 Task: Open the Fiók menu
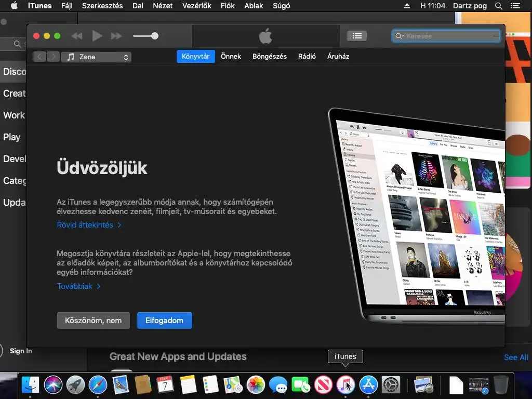[x=228, y=6]
